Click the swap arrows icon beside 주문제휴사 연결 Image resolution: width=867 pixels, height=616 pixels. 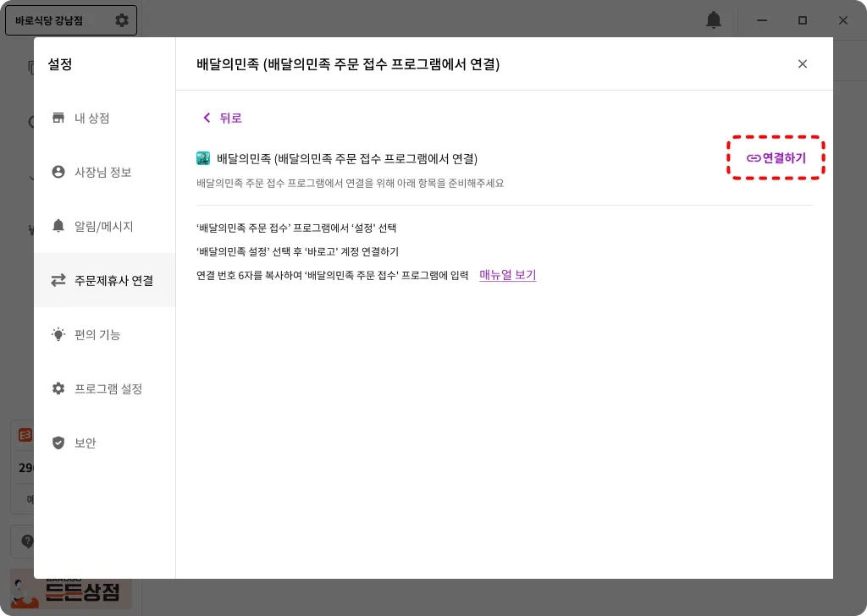click(58, 280)
